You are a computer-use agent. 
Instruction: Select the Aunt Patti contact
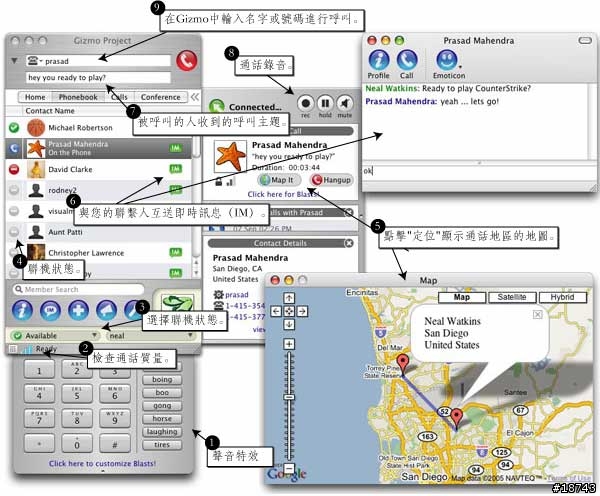click(x=99, y=232)
